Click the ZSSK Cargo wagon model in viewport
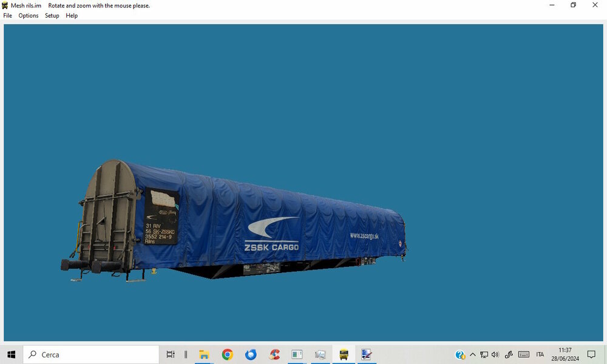This screenshot has width=607, height=364. (x=234, y=222)
